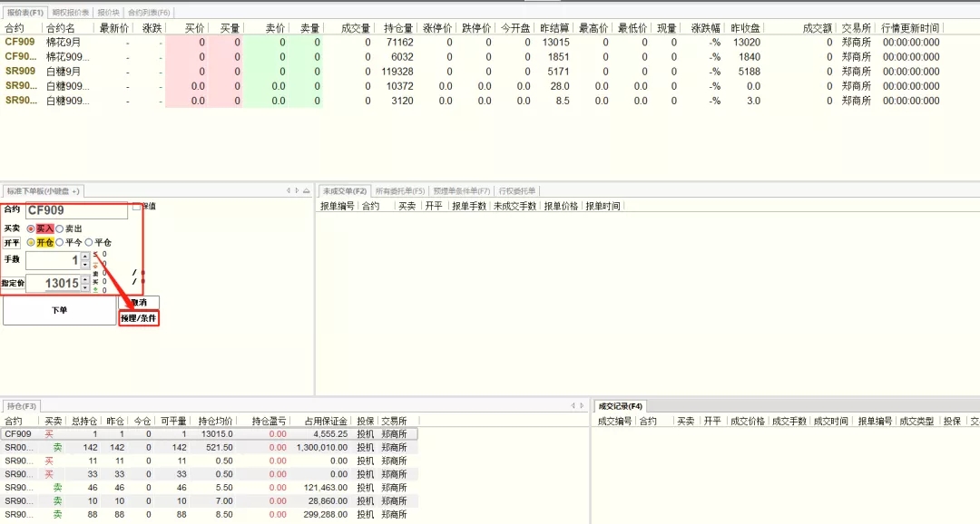Decrease 手数 quantity with down arrow
Image resolution: width=980 pixels, height=524 pixels.
pyautogui.click(x=85, y=265)
